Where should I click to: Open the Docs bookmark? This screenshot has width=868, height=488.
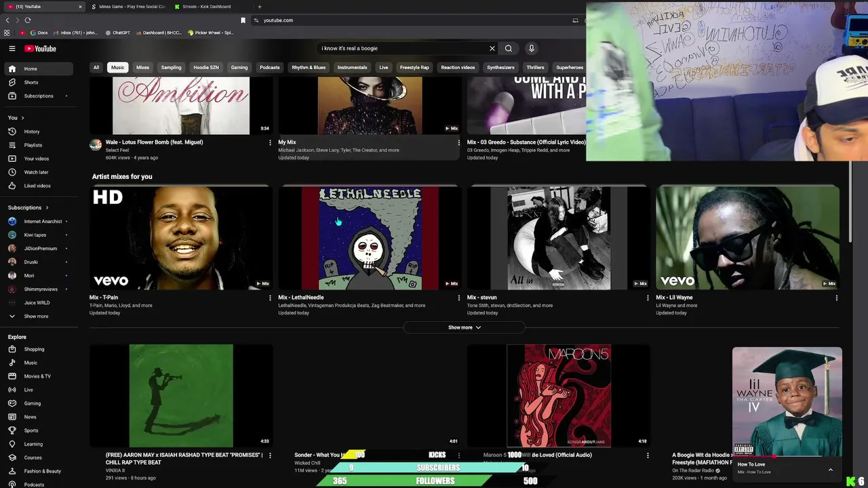click(39, 33)
